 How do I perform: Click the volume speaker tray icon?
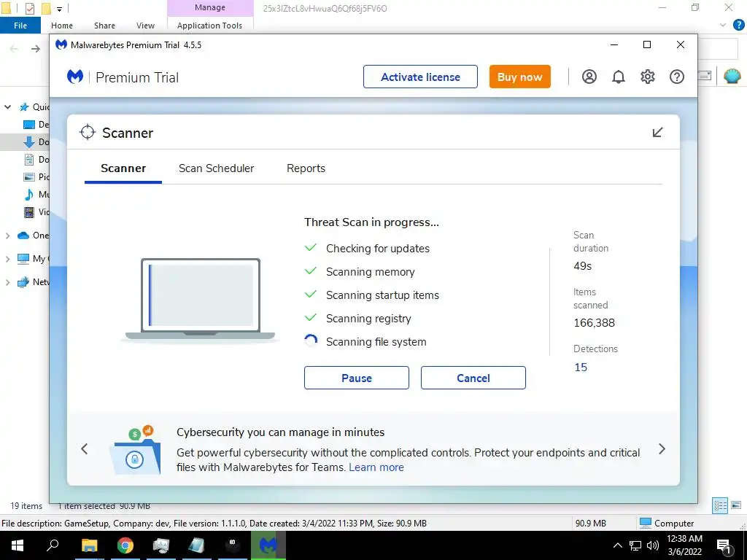tap(653, 545)
